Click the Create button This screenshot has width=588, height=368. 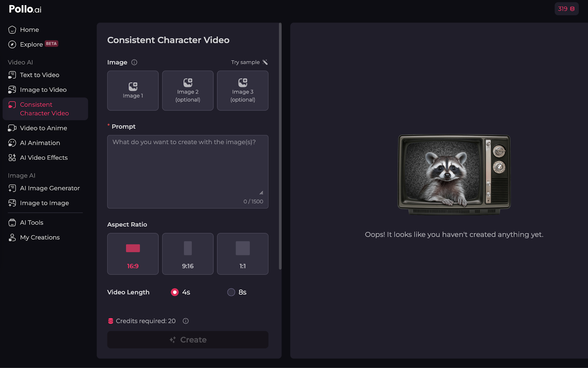tap(188, 340)
